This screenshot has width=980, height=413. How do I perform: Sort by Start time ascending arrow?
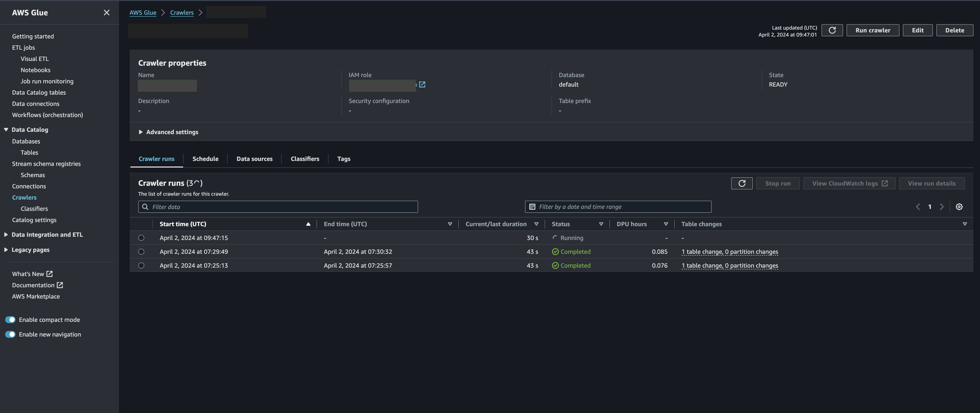coord(308,224)
